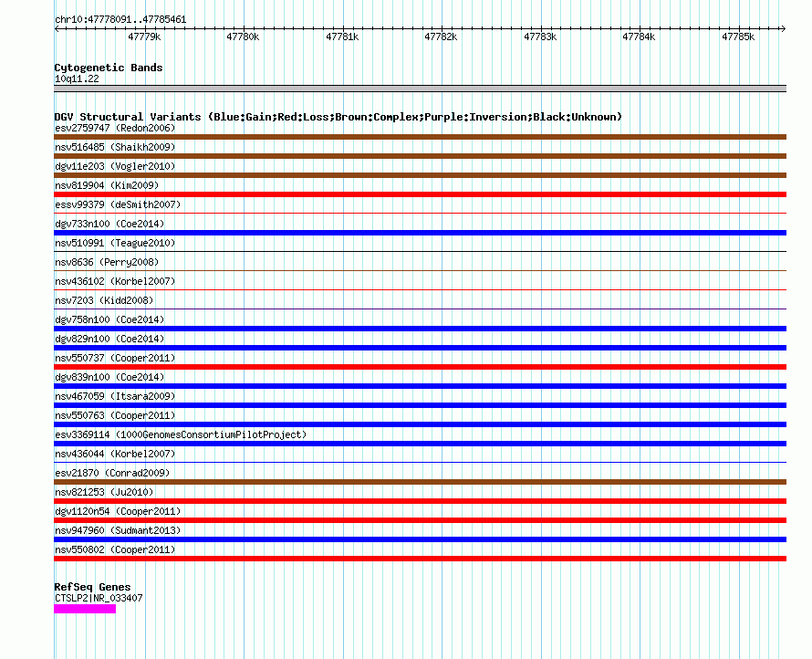This screenshot has height=659, width=812.
Task: Click the blue bar under esv3369114
Action: pyautogui.click(x=420, y=444)
